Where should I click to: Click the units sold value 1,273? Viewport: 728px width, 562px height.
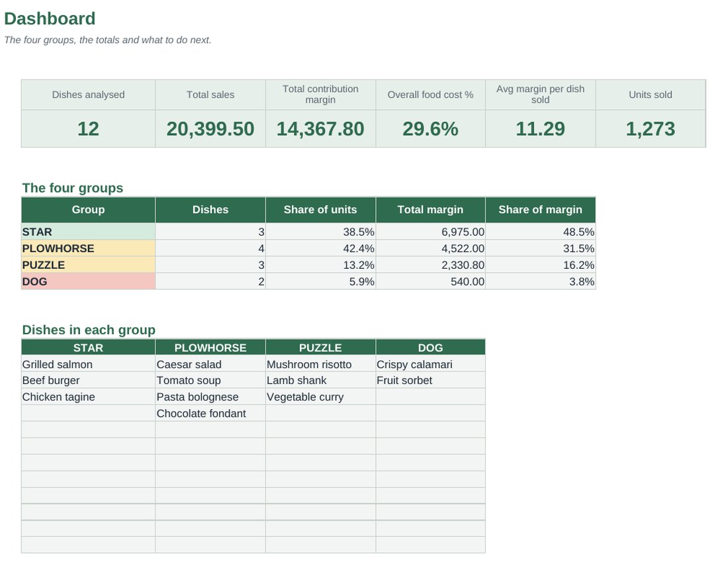pyautogui.click(x=651, y=128)
